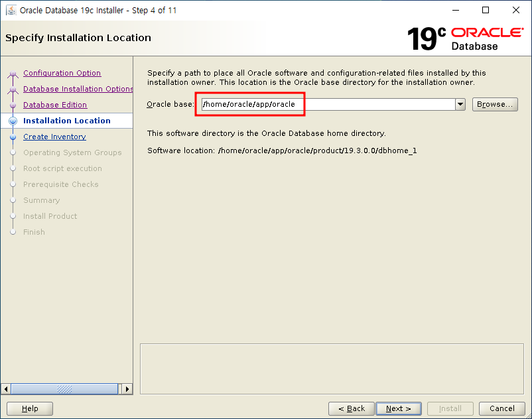Image resolution: width=532 pixels, height=419 pixels.
Task: Click the Finish step label
Action: pos(34,232)
